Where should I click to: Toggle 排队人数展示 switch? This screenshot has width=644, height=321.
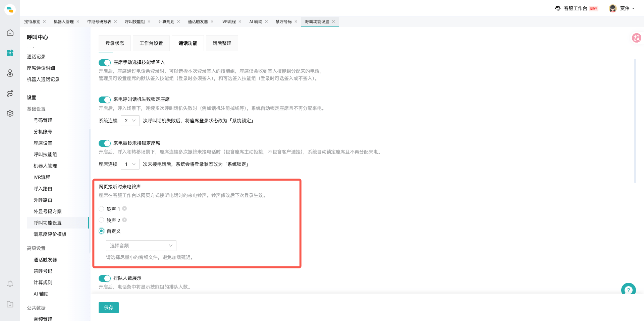(x=105, y=278)
